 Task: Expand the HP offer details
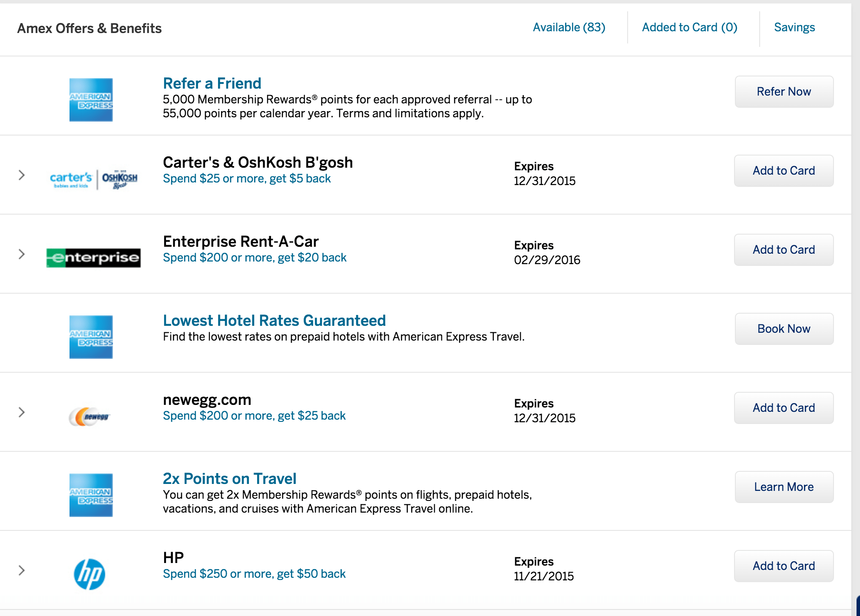(21, 570)
